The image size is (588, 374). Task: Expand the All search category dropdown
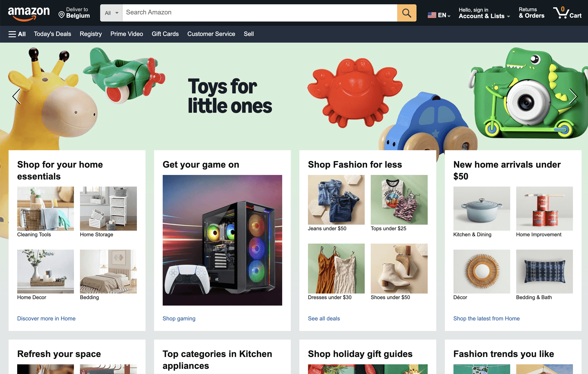111,13
